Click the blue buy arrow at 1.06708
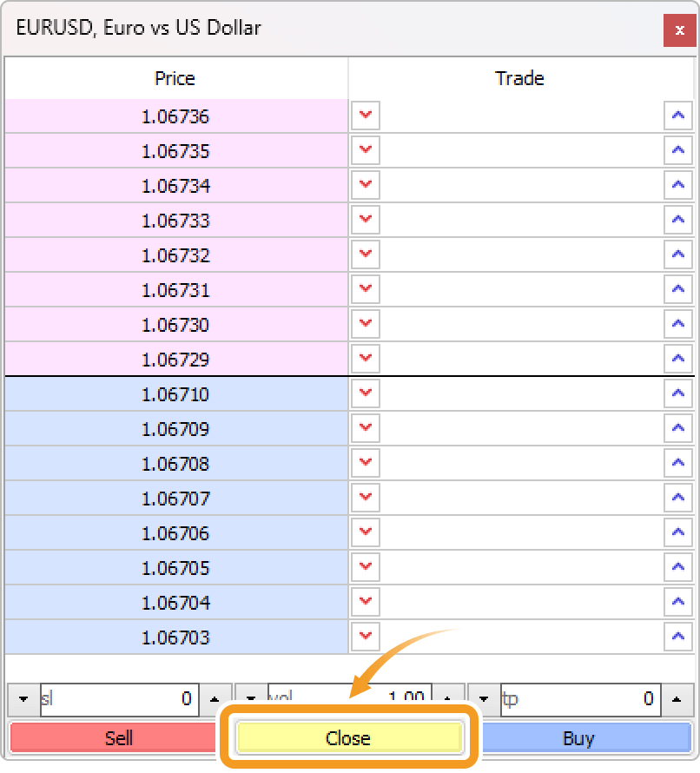The width and height of the screenshot is (700, 773). point(677,463)
